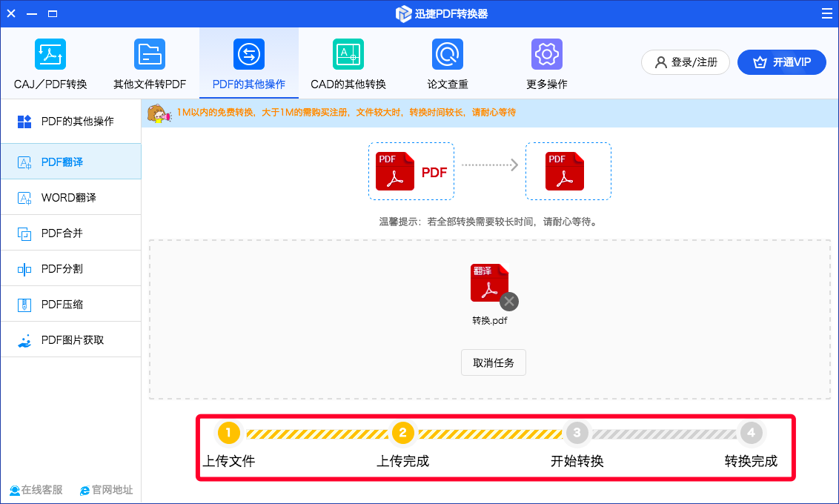
Task: Open the 在线客服 link
Action: click(36, 490)
